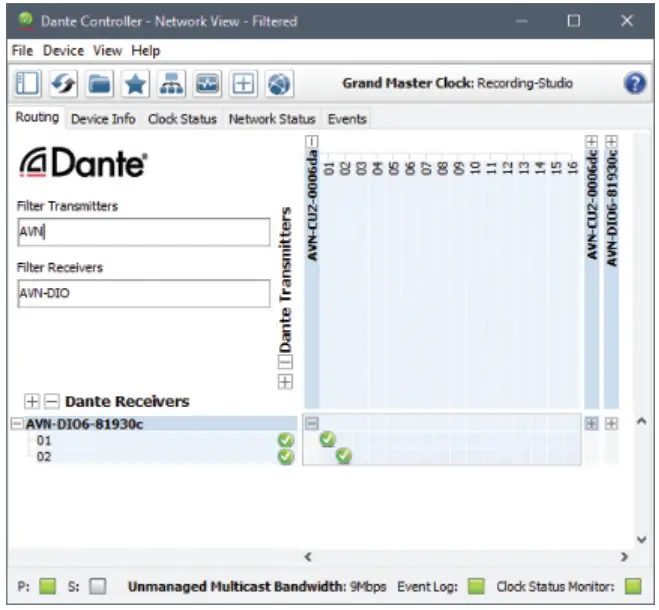The width and height of the screenshot is (659, 610).
Task: Click the clock status monitor toolbar icon
Action: pos(207,84)
